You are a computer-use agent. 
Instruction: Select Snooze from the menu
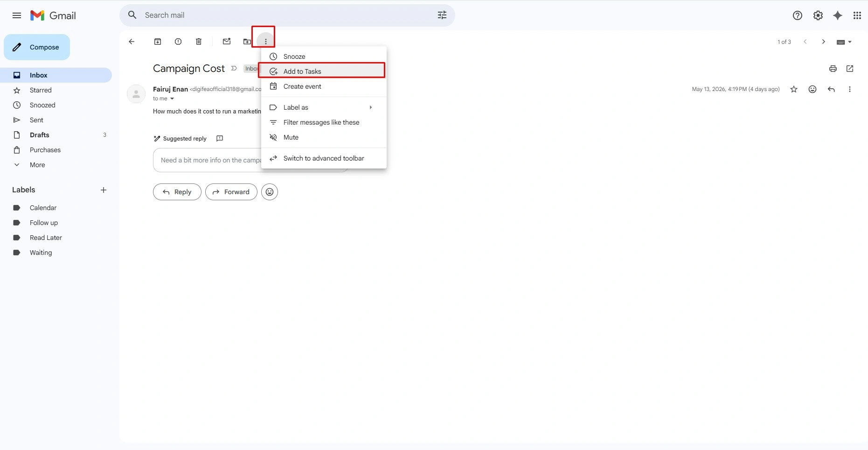[x=324, y=56]
